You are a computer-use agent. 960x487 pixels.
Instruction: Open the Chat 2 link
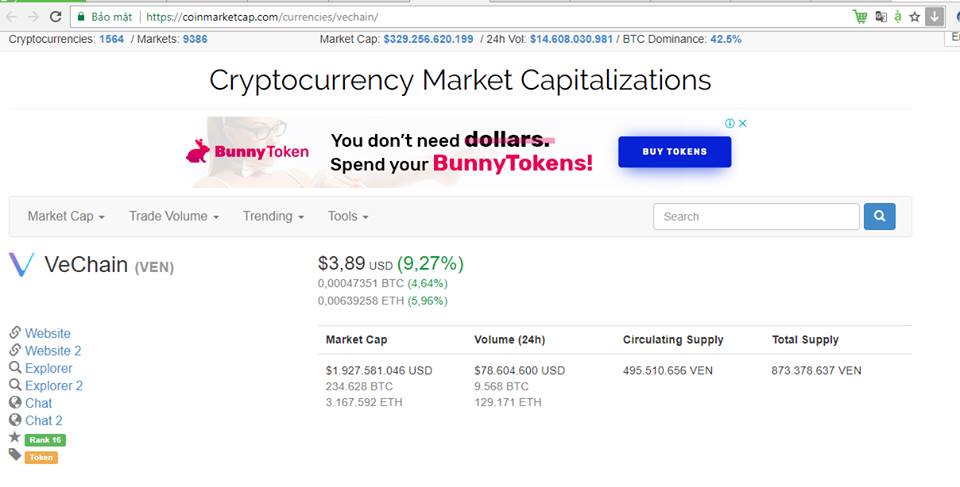[43, 420]
